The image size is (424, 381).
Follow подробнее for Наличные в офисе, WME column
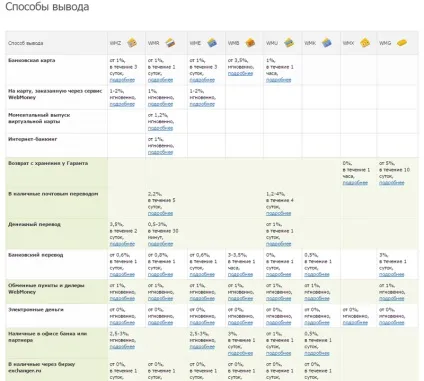tap(202, 347)
